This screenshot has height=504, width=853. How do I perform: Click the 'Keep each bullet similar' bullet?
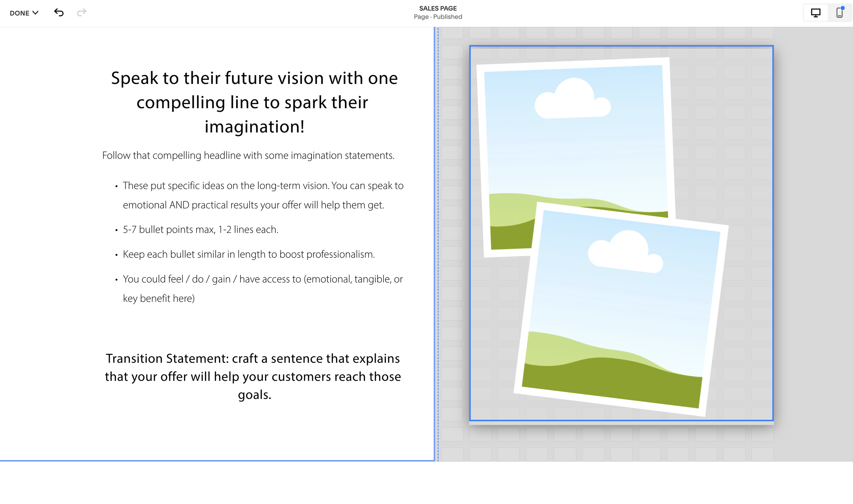point(248,254)
